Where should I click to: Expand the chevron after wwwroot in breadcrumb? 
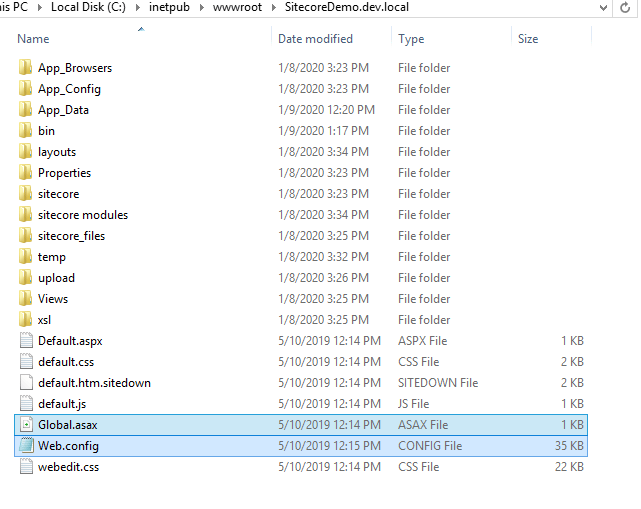pyautogui.click(x=273, y=7)
